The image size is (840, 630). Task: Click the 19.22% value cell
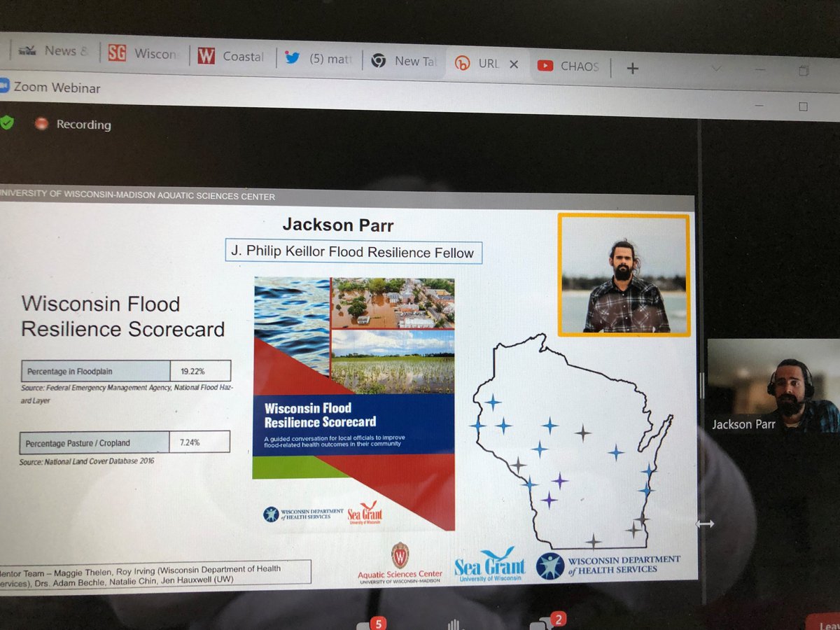(x=200, y=371)
